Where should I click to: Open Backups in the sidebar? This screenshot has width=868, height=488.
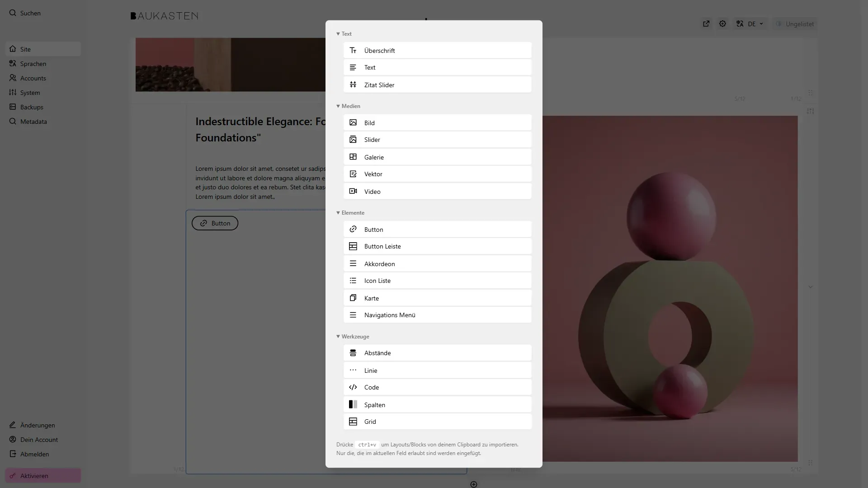point(32,107)
